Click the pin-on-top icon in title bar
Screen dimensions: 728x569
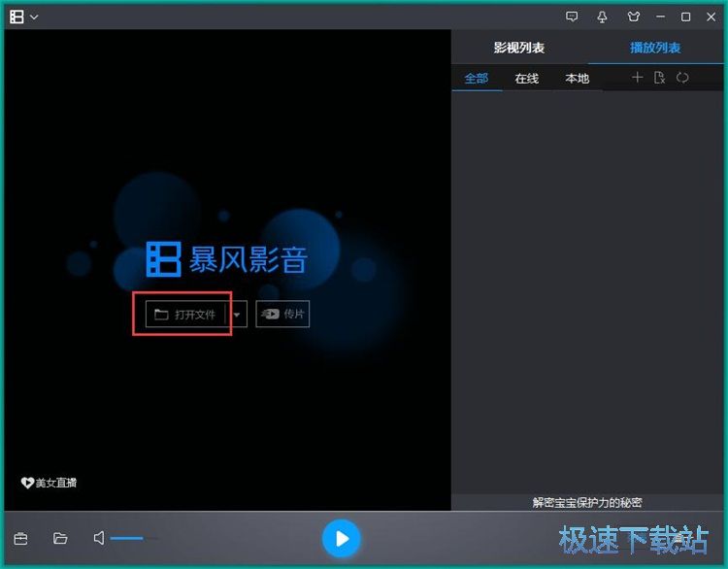602,17
